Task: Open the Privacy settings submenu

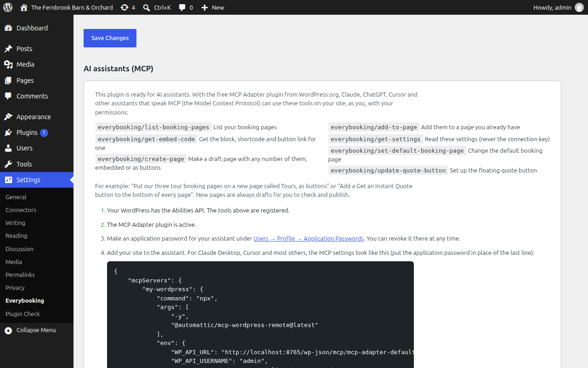Action: tap(15, 287)
